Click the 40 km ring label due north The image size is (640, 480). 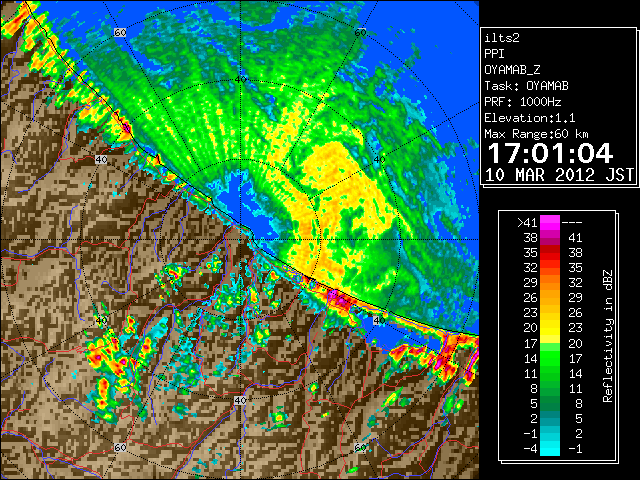coord(240,79)
